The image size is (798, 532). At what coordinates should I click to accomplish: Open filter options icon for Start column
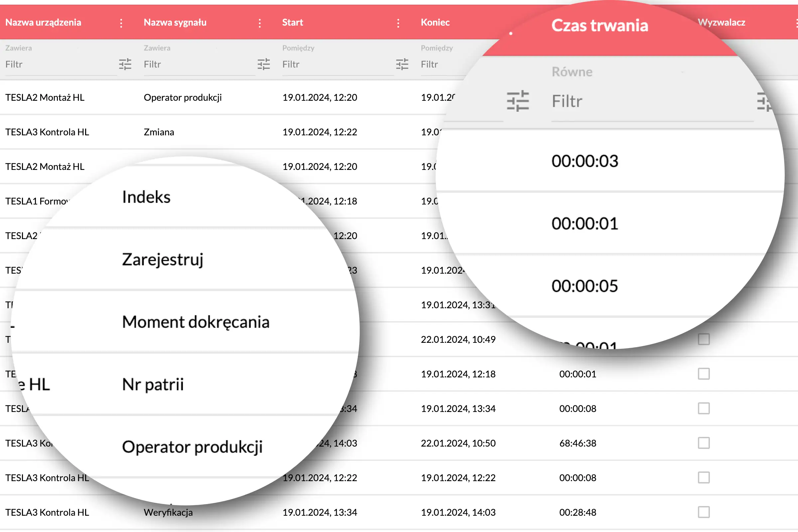402,64
